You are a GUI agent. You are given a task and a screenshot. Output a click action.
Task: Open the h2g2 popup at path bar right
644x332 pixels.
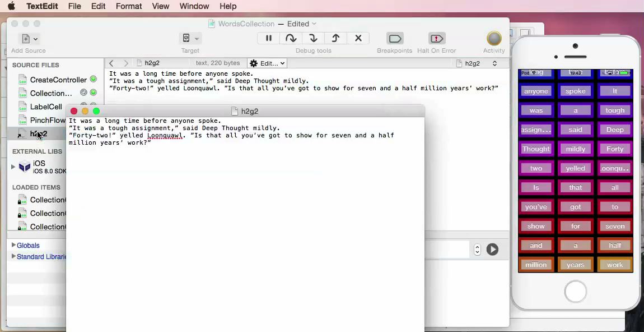(477, 63)
